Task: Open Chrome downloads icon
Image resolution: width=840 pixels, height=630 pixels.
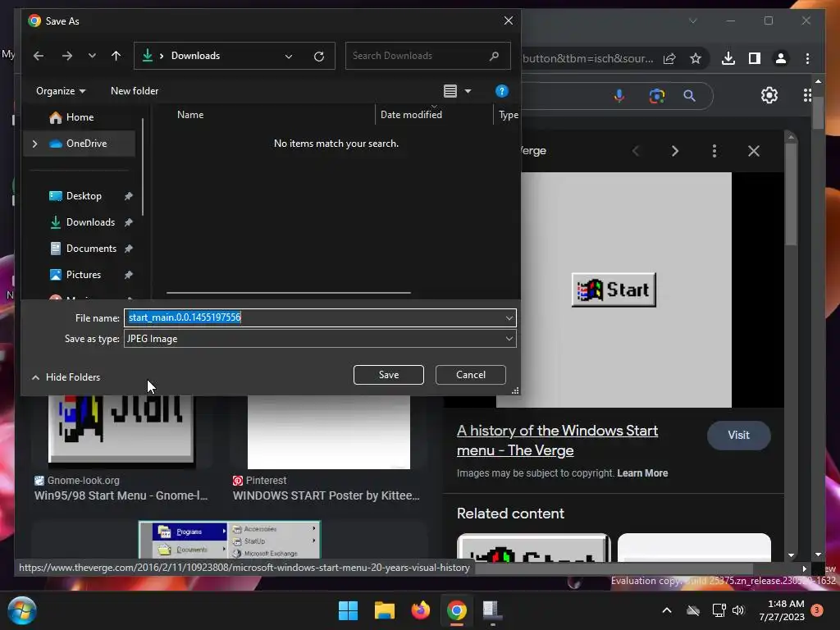Action: pos(728,58)
